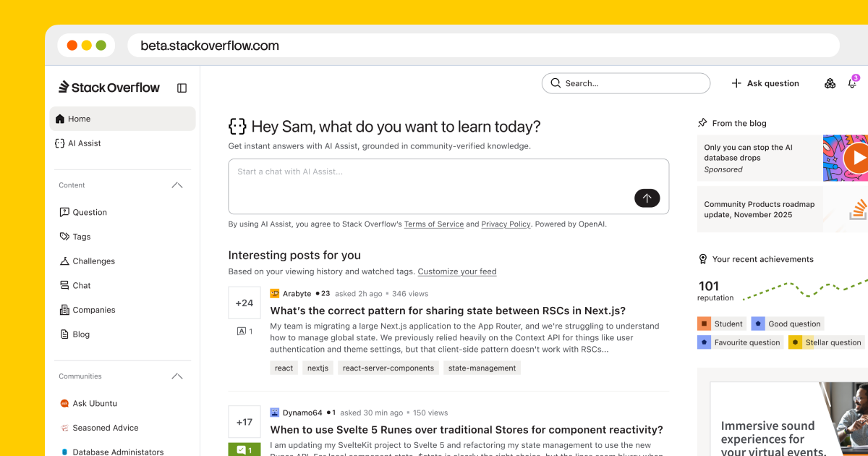
Task: Click into the AI Assist chat box
Action: pos(448,186)
